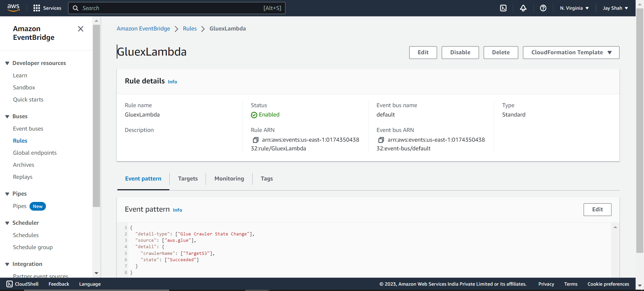Edit the event pattern

click(597, 210)
